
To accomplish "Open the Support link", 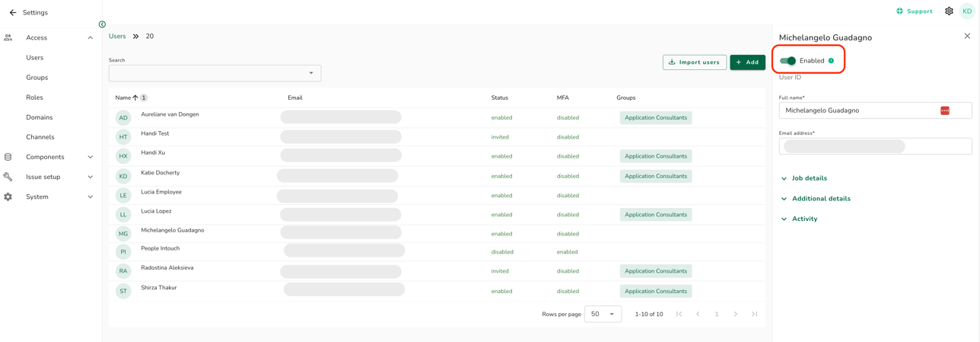I will pos(915,11).
